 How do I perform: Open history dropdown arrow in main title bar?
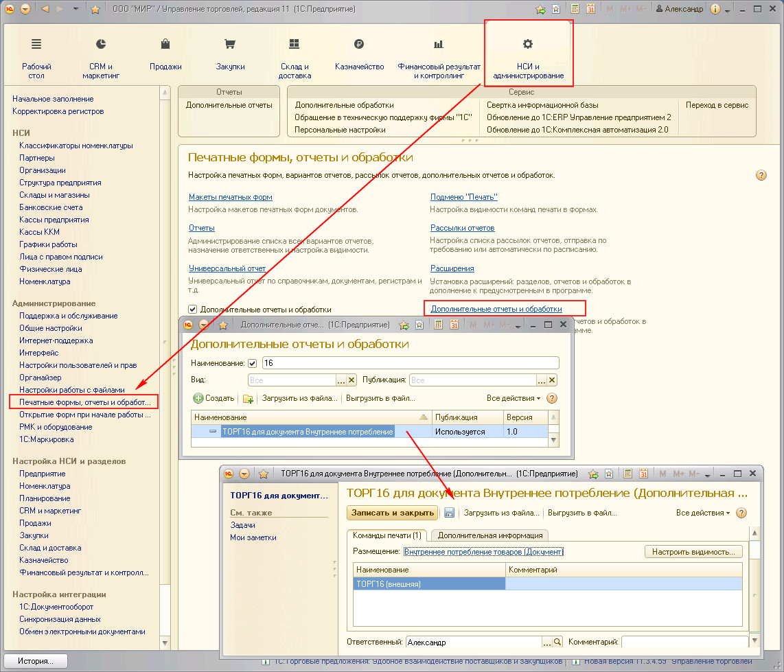(76, 9)
